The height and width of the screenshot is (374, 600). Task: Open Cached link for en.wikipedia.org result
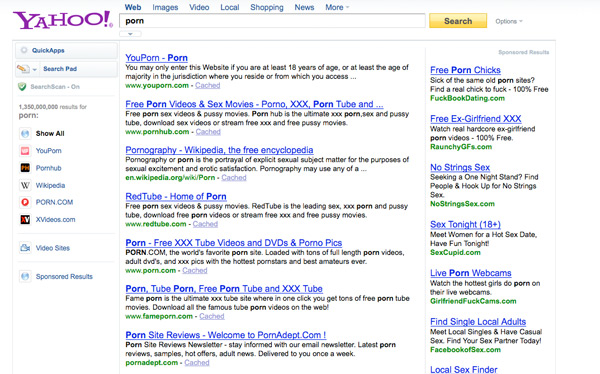pyautogui.click(x=234, y=178)
